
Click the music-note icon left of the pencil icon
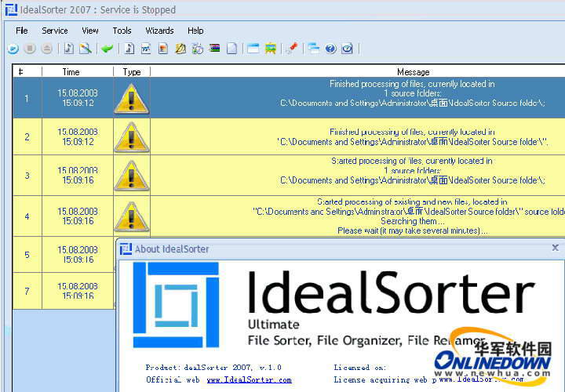tap(68, 49)
